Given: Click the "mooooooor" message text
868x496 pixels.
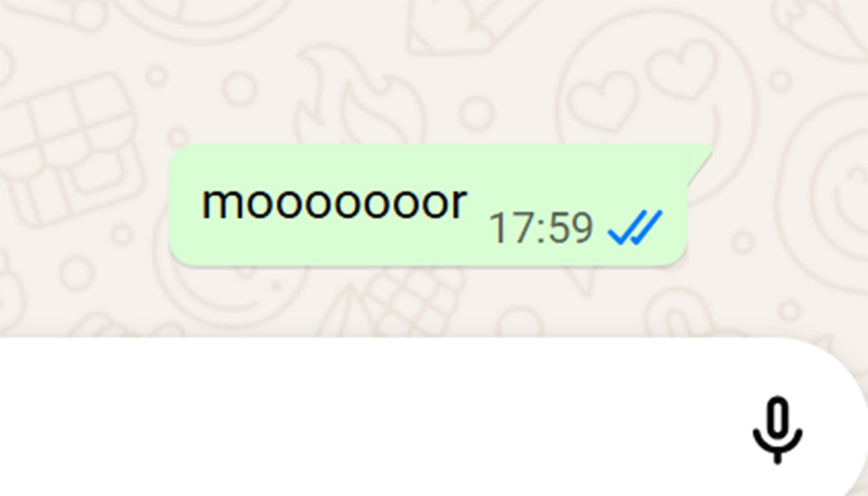Looking at the screenshot, I should [x=334, y=203].
